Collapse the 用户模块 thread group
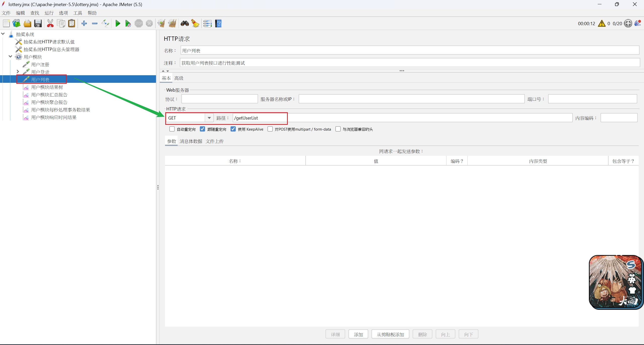The width and height of the screenshot is (644, 345). [10, 57]
